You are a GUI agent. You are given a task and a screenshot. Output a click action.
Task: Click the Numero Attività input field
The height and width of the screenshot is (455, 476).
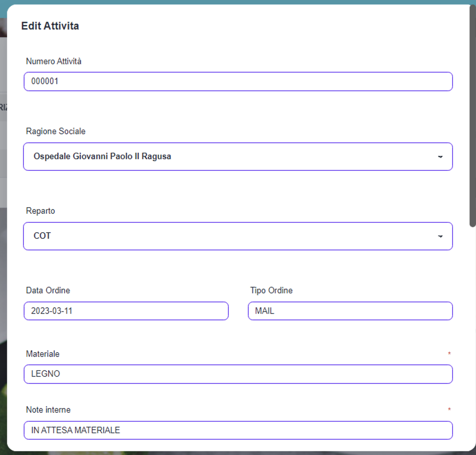(238, 82)
